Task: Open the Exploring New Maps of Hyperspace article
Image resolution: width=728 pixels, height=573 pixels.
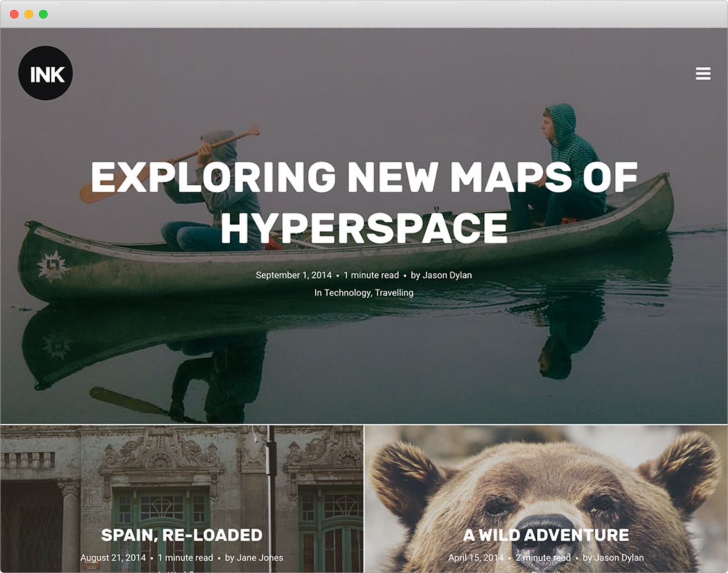Action: click(364, 202)
